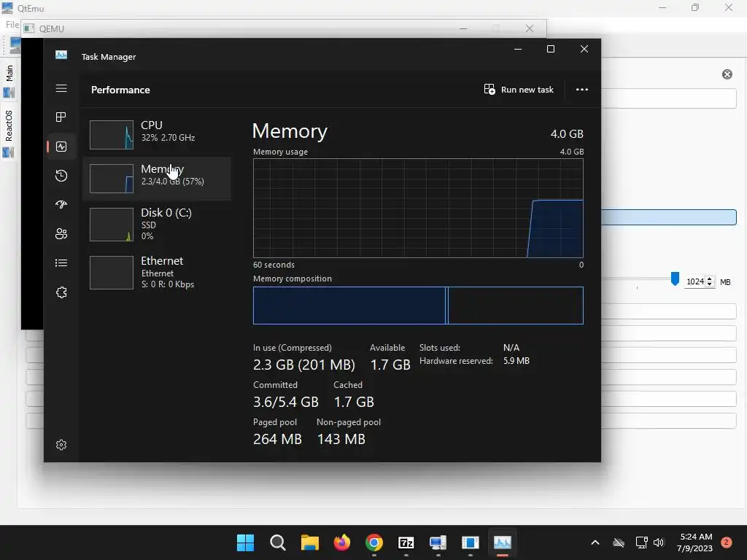Maximize the Task Manager window
This screenshot has height=560, width=747.
pos(551,49)
